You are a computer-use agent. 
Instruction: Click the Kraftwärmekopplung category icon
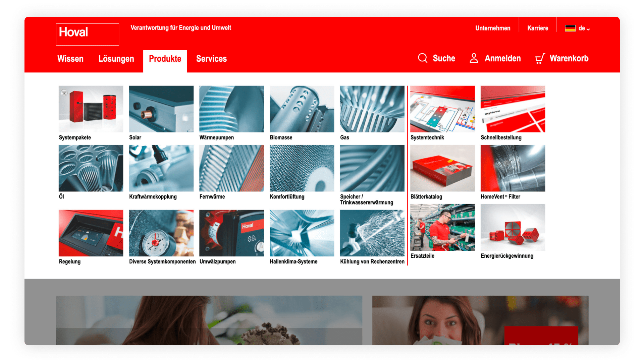pos(161,170)
